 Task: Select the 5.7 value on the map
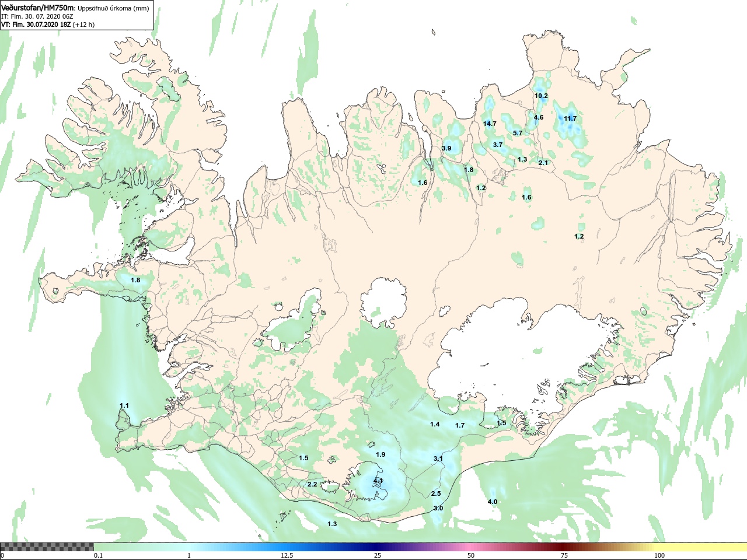point(518,133)
